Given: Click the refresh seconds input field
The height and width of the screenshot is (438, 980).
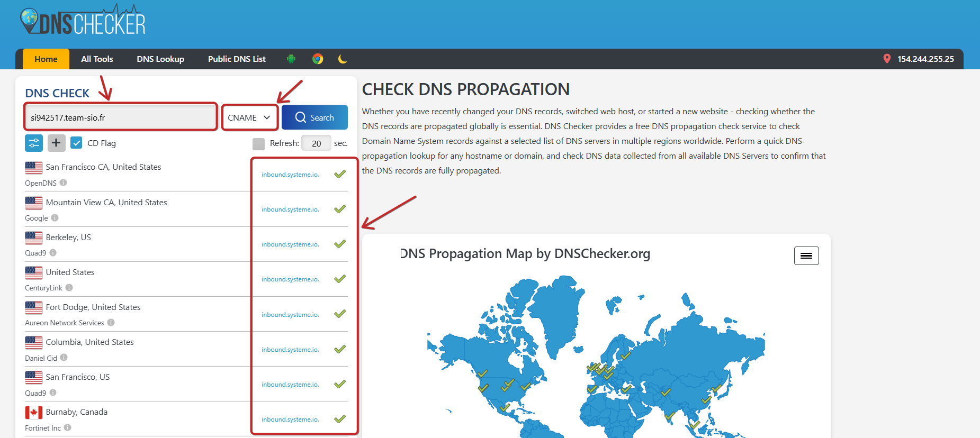Looking at the screenshot, I should [x=316, y=143].
